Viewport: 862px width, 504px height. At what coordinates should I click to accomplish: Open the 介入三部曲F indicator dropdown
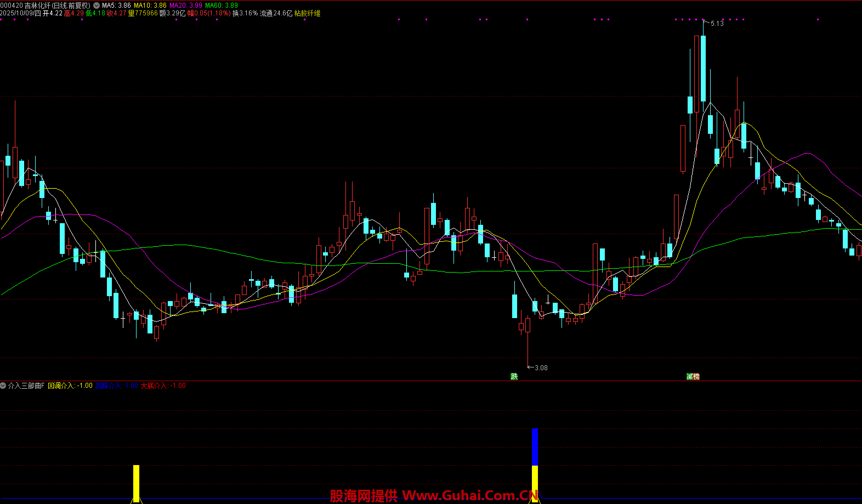3,386
